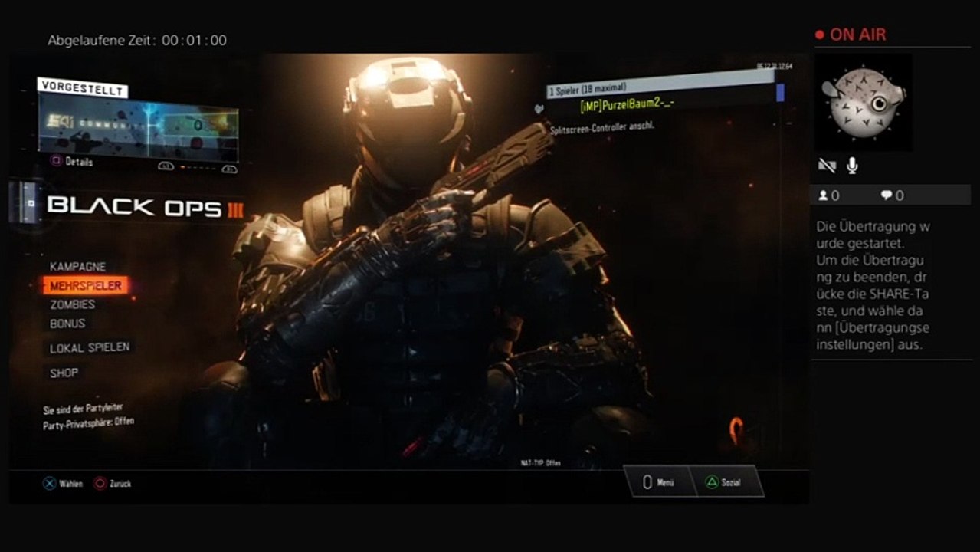The height and width of the screenshot is (552, 980).
Task: Click the viewers count icon
Action: 824,195
